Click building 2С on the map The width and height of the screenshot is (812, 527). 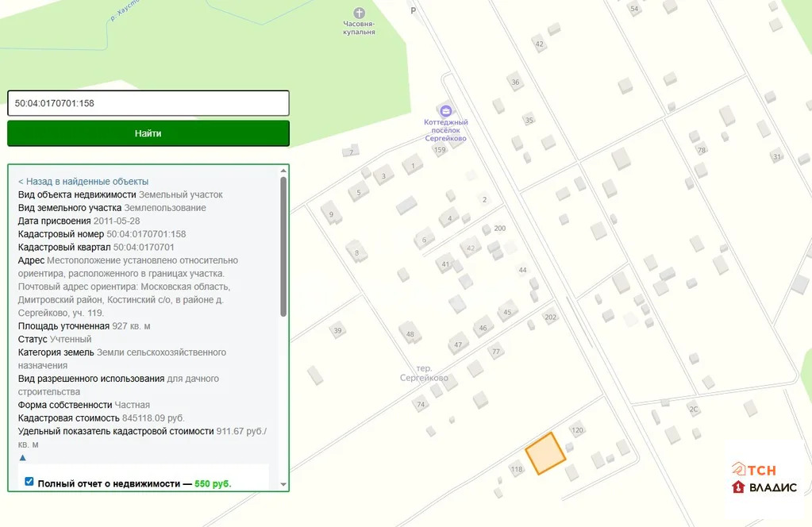point(693,410)
